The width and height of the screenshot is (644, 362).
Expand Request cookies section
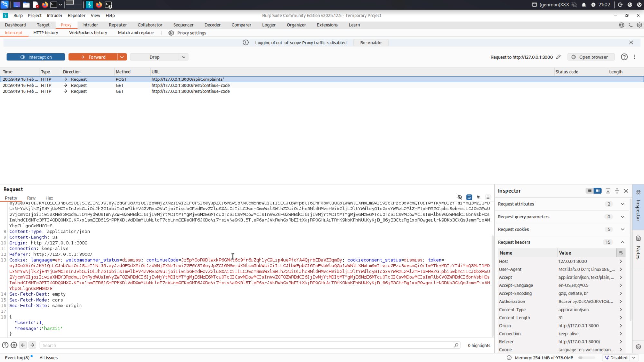coord(622,229)
